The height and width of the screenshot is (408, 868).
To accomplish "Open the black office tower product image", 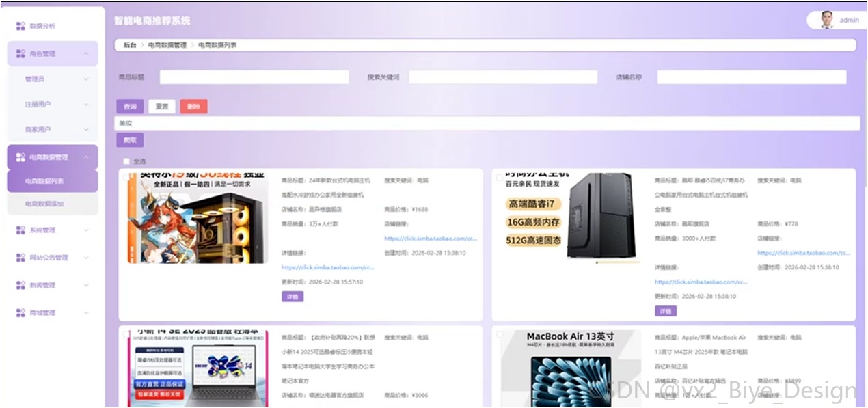I will 570,218.
